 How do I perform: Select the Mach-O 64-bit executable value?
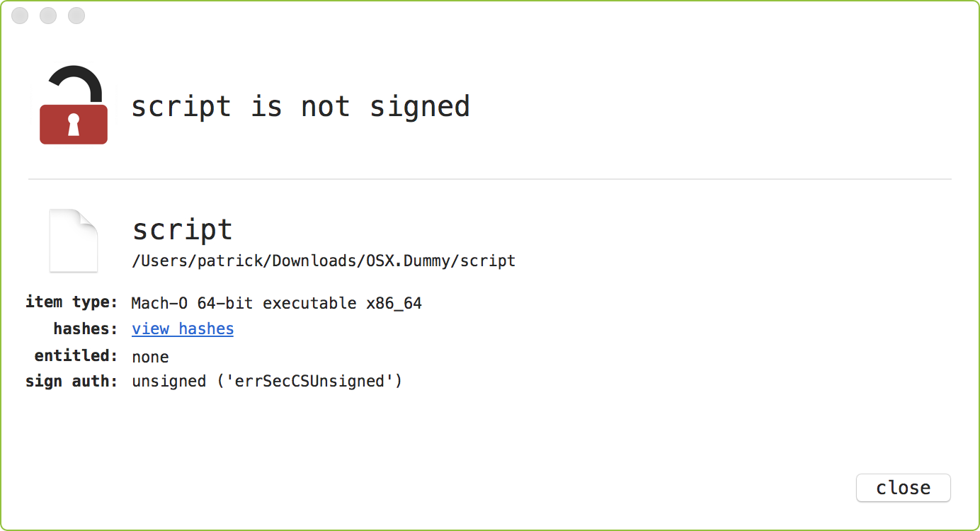click(x=276, y=304)
